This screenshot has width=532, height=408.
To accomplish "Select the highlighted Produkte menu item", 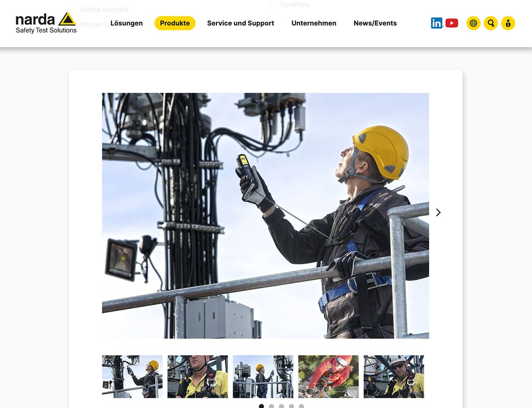I will click(x=175, y=23).
